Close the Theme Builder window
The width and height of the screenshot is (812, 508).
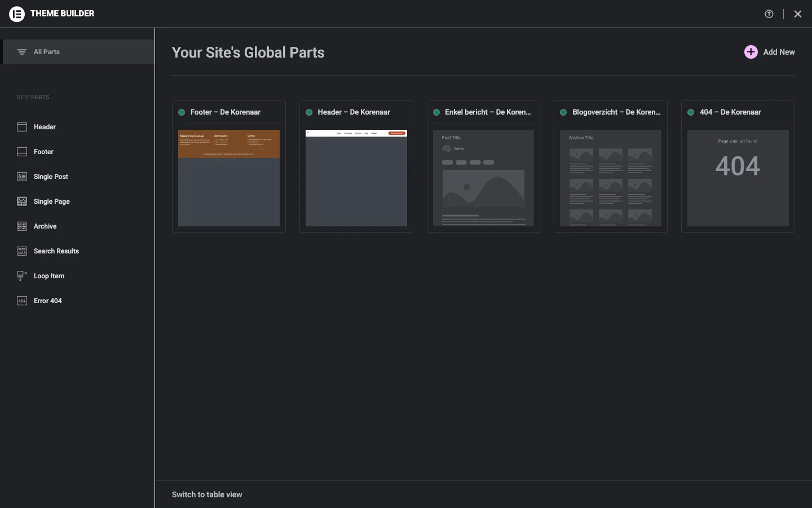(798, 14)
